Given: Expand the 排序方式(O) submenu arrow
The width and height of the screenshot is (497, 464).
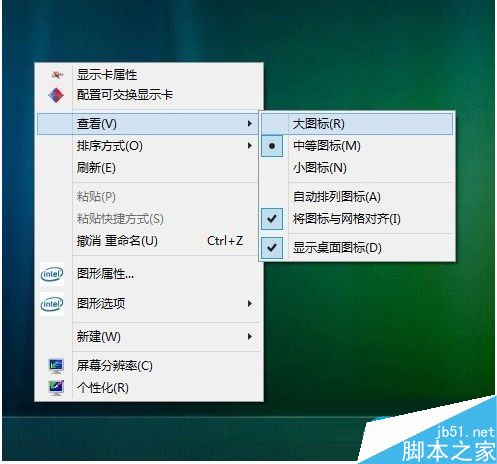Looking at the screenshot, I should pos(250,146).
